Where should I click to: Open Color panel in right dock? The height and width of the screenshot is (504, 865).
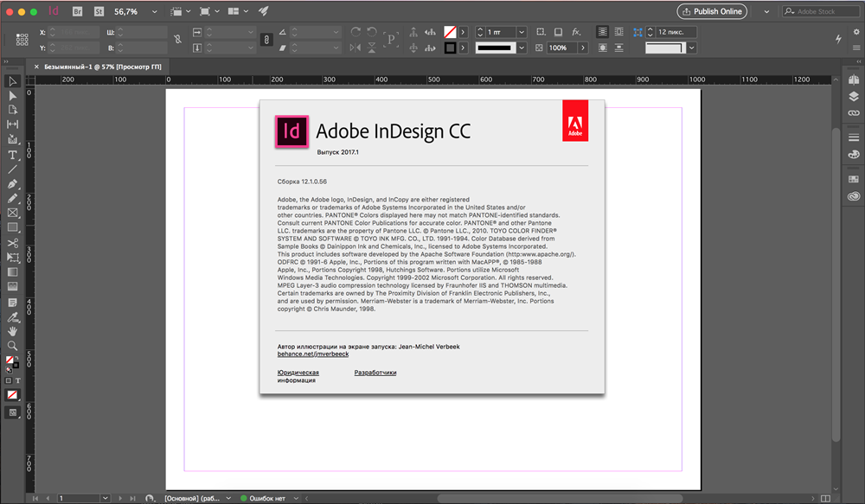click(x=854, y=155)
